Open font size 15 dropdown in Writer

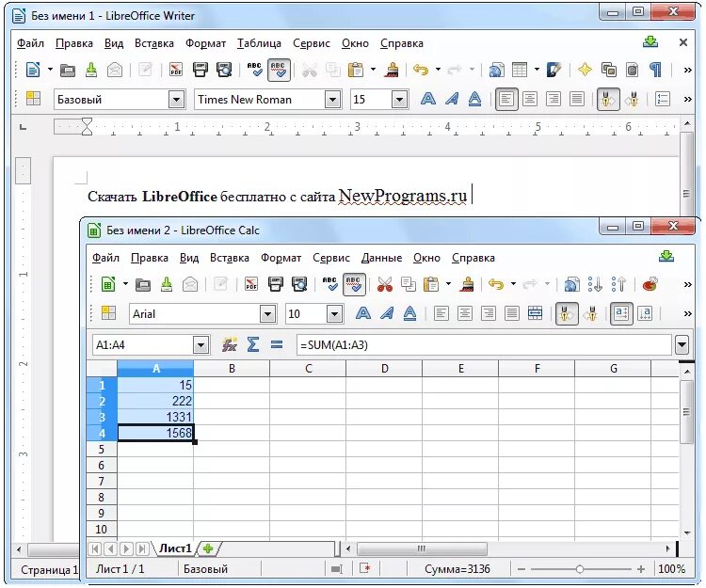click(399, 100)
